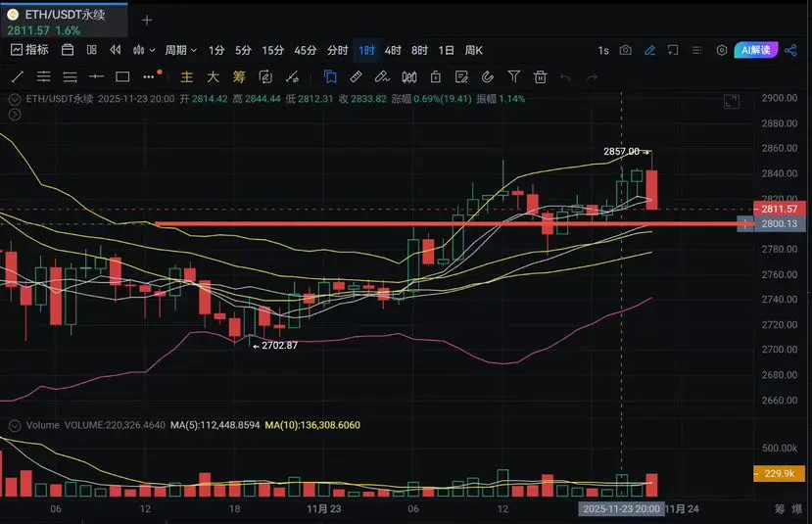Open more drawing tools ellipsis
Viewport: 812px width, 524px height.
(x=150, y=76)
